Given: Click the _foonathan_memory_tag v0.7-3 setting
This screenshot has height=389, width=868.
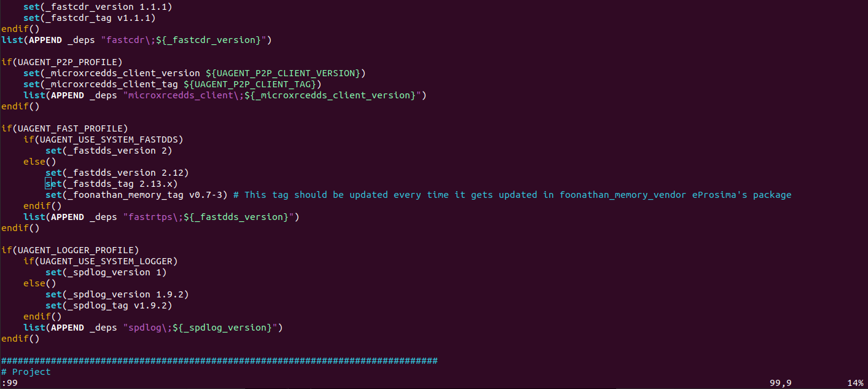Looking at the screenshot, I should (x=136, y=195).
